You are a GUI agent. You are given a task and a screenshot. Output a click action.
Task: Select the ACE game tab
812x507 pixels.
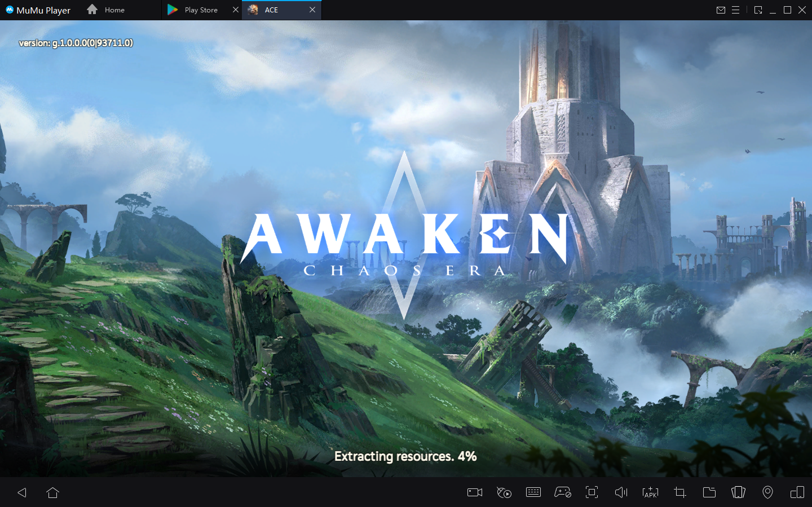276,10
